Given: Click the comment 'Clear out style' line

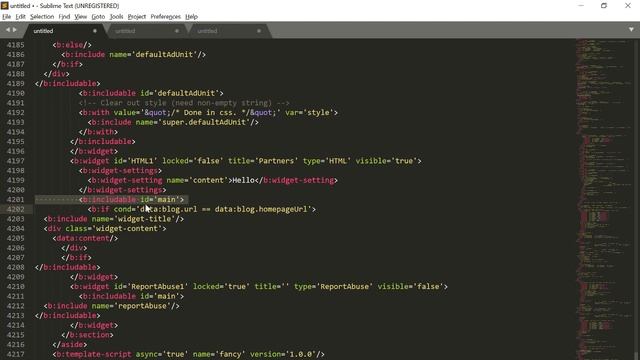Looking at the screenshot, I should pos(184,103).
